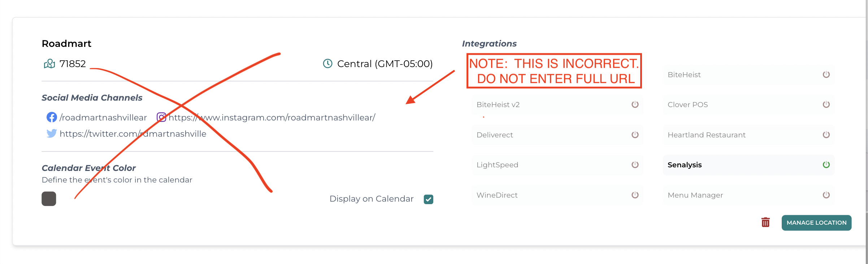Turn on Menu Manager integration
868x264 pixels.
(826, 195)
